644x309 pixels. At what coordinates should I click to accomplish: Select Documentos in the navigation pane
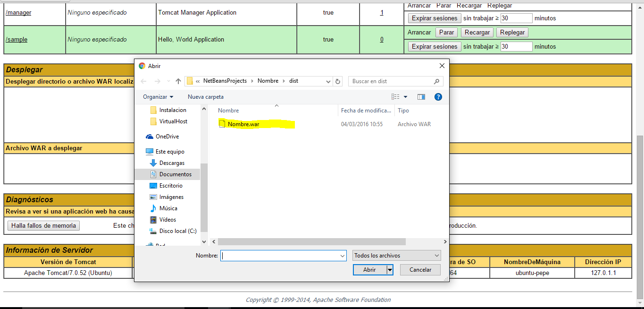pos(176,174)
